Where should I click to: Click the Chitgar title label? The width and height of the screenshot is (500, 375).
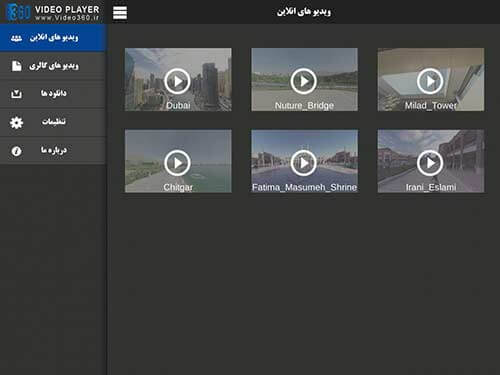(x=178, y=187)
